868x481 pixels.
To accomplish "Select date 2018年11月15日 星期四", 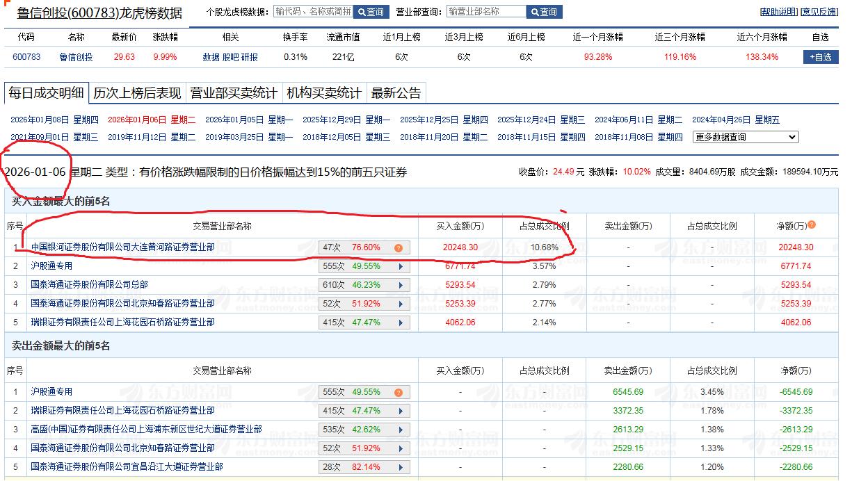I will [x=541, y=137].
